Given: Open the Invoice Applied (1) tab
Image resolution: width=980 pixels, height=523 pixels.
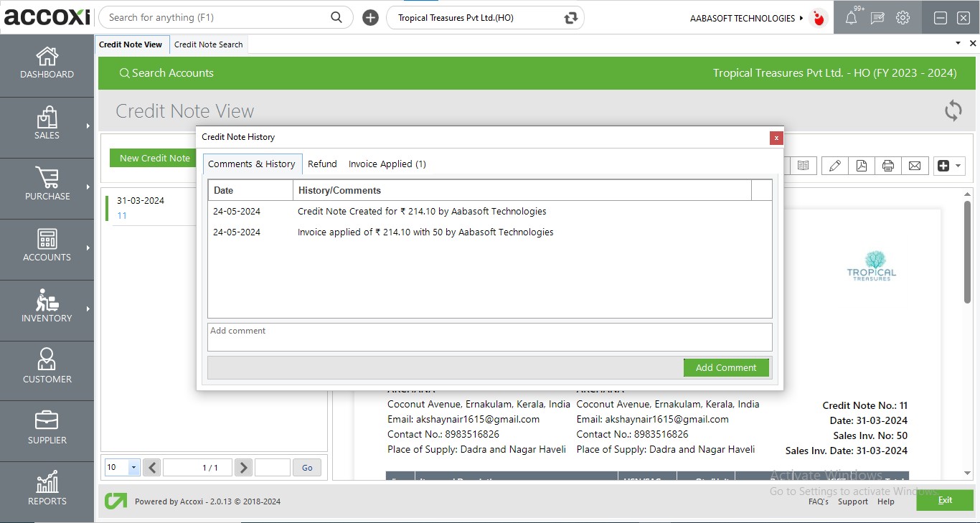Looking at the screenshot, I should 387,164.
